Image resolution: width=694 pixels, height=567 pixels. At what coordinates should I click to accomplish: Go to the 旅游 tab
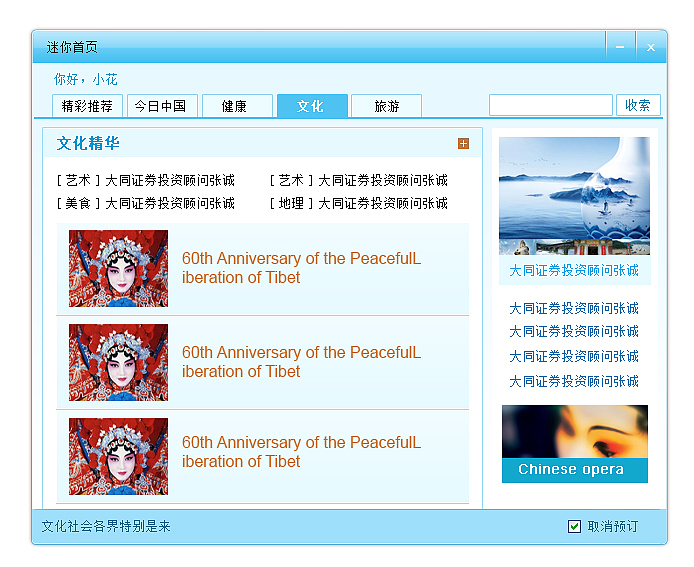pos(386,106)
